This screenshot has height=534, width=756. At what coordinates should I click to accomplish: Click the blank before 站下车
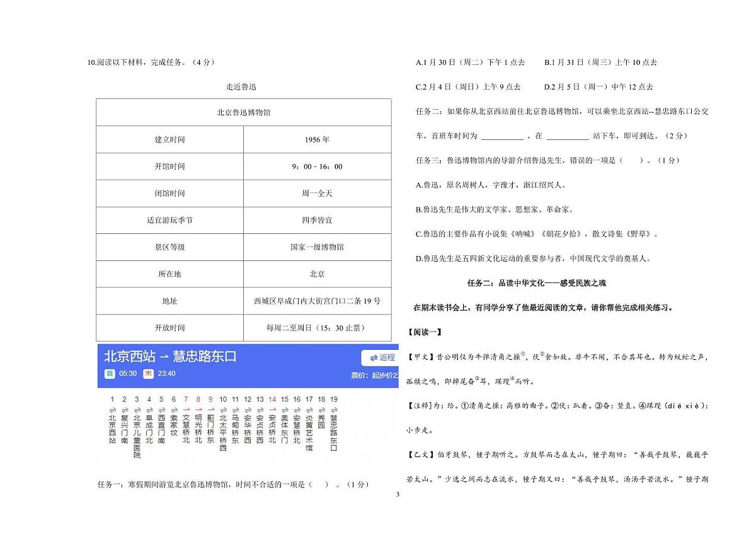[x=568, y=136]
